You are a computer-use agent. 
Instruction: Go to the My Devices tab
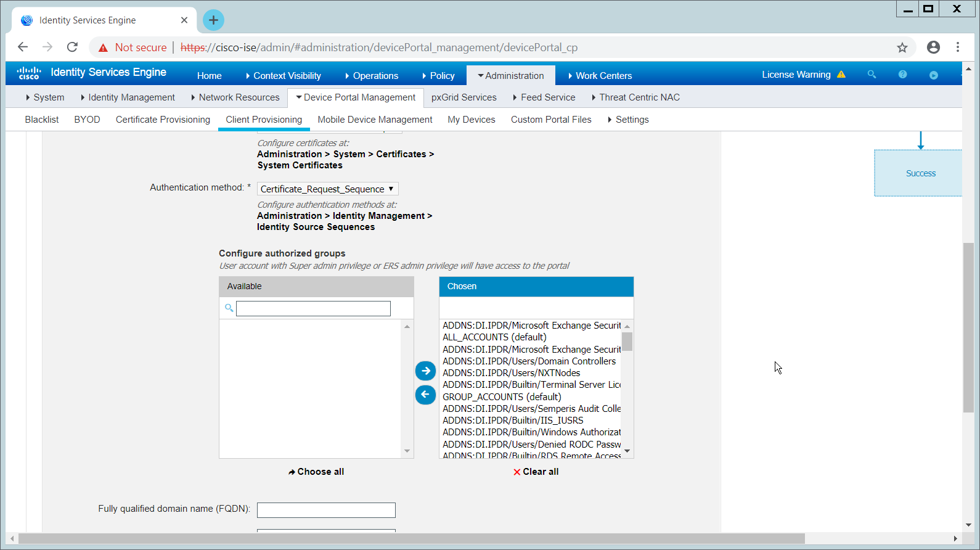[x=471, y=120]
